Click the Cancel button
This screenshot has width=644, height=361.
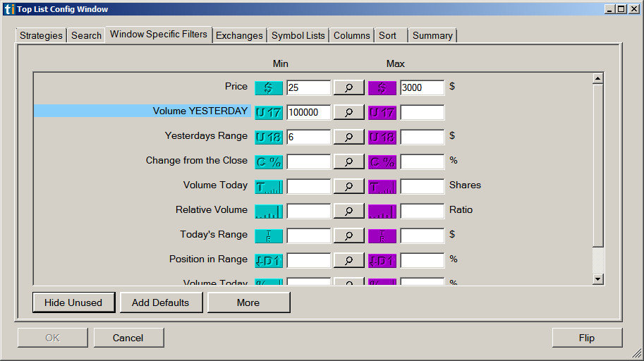(128, 338)
